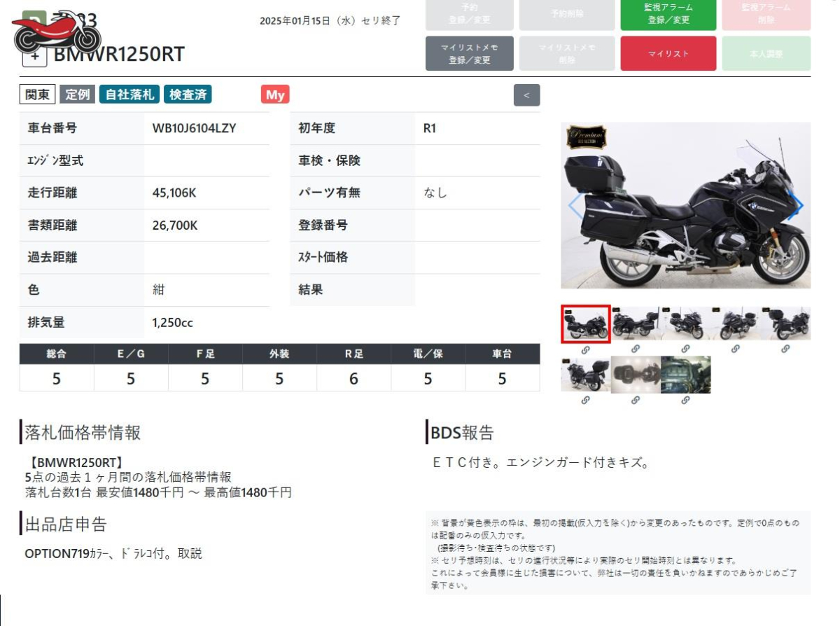Click the 予約削除 button
840x626 pixels.
[x=567, y=14]
